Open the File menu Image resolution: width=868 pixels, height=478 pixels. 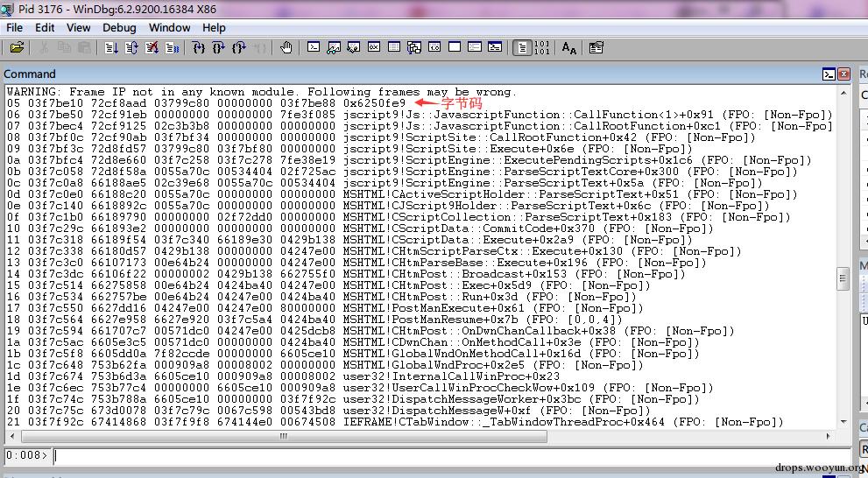pos(15,27)
